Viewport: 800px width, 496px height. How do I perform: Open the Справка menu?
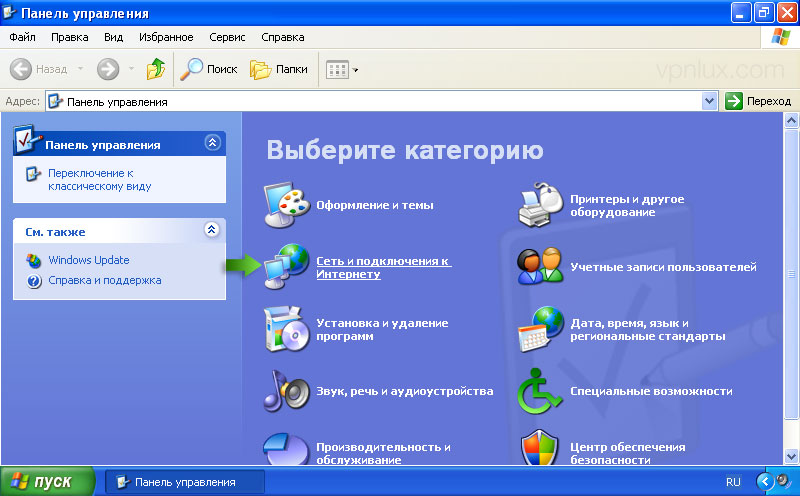[x=283, y=37]
